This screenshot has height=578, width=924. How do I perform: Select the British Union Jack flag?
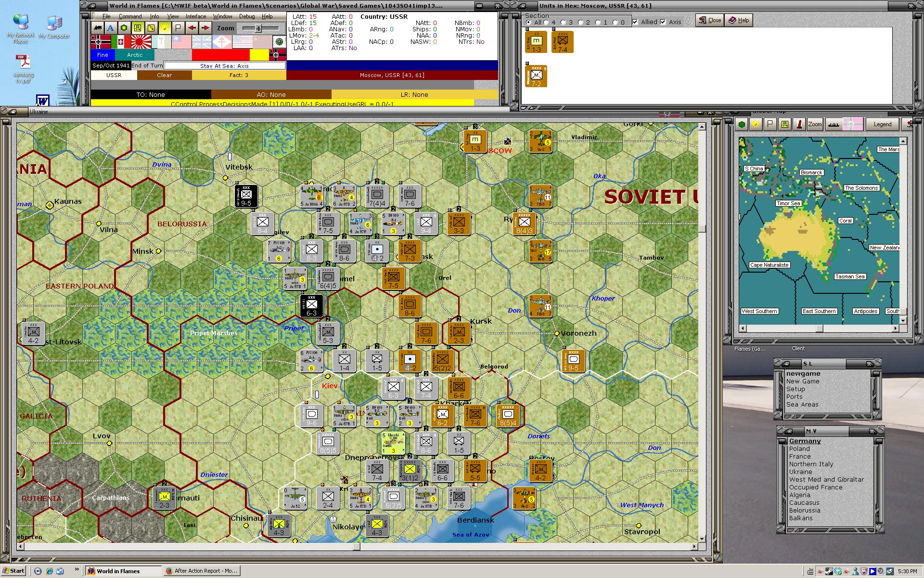pos(202,42)
